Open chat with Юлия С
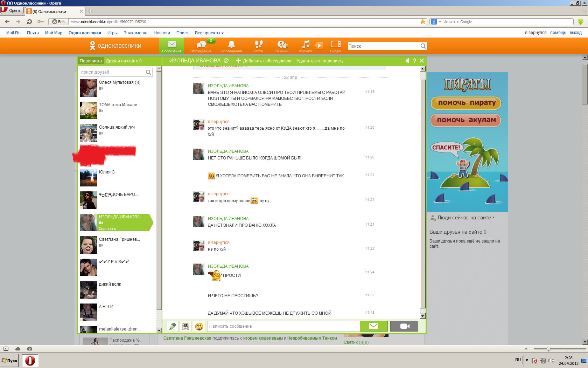Screen dimensions: 588x368 tap(117, 177)
